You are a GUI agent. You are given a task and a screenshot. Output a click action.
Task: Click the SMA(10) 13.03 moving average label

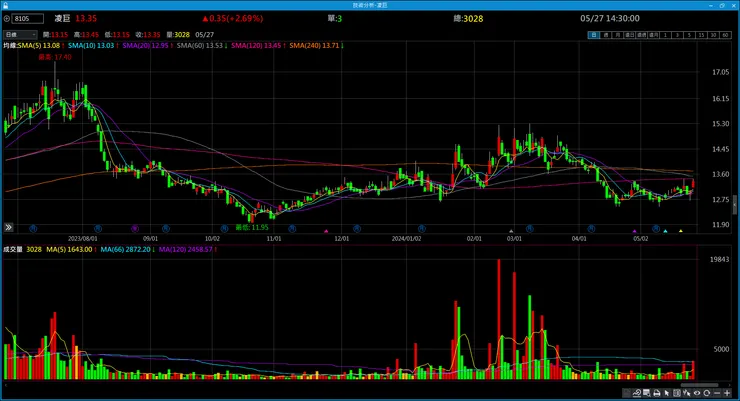point(91,45)
